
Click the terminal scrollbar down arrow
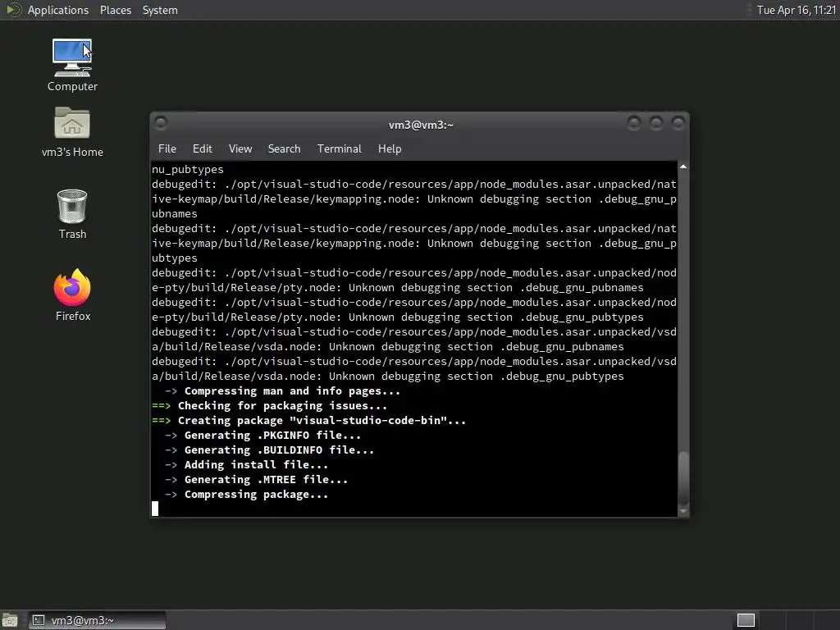tap(683, 511)
